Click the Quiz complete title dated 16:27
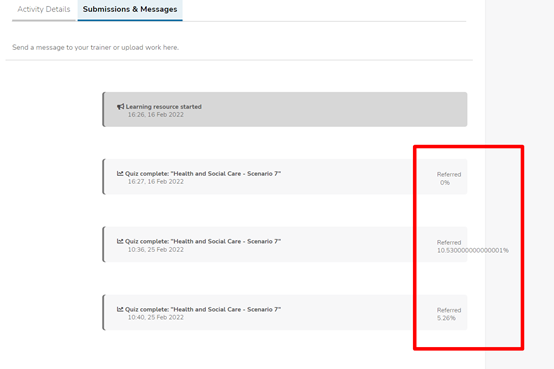The width and height of the screenshot is (554, 369). pyautogui.click(x=203, y=174)
